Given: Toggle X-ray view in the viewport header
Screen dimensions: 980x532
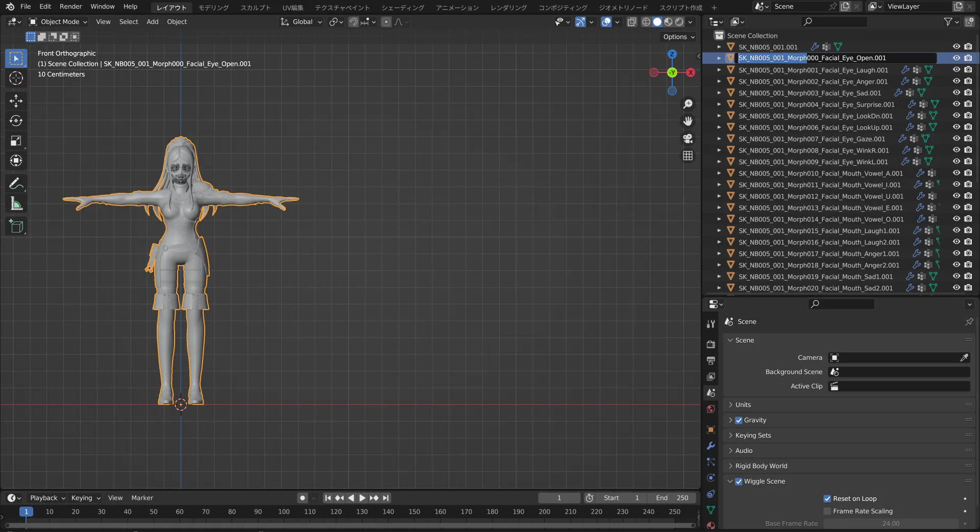Looking at the screenshot, I should click(632, 22).
